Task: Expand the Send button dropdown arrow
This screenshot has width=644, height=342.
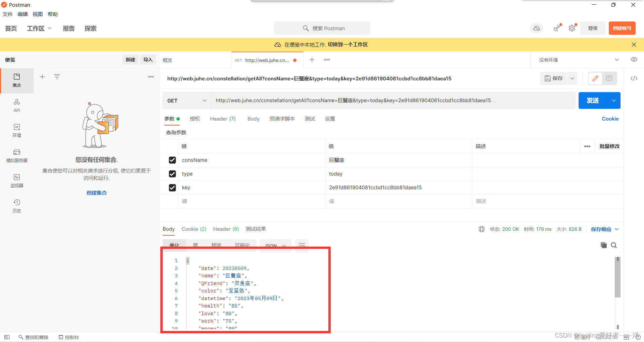Action: (614, 100)
